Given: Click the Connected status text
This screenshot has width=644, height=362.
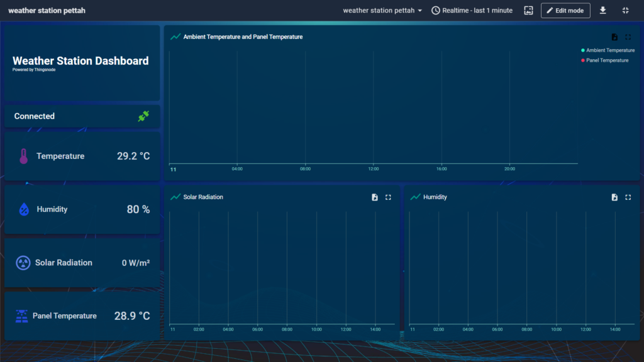Looking at the screenshot, I should 35,116.
